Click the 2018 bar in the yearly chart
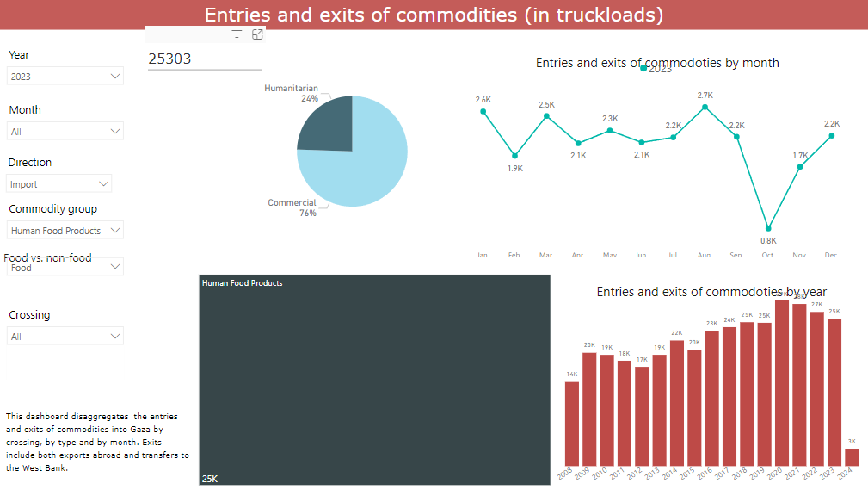 [747, 393]
